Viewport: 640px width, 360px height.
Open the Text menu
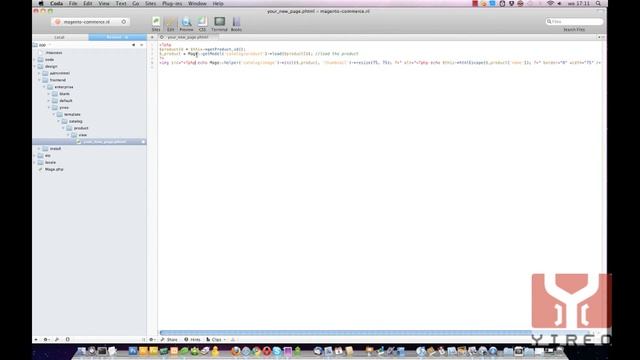point(121,3)
